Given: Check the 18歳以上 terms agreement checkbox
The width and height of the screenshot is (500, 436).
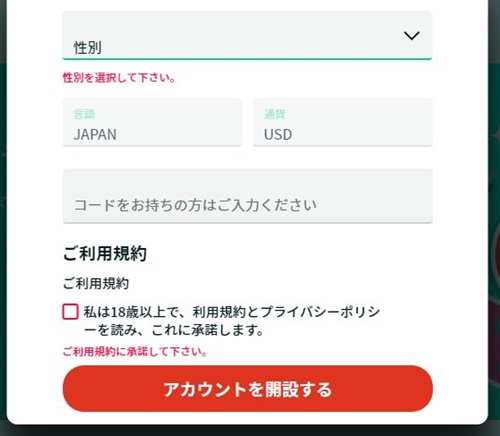Looking at the screenshot, I should (70, 312).
